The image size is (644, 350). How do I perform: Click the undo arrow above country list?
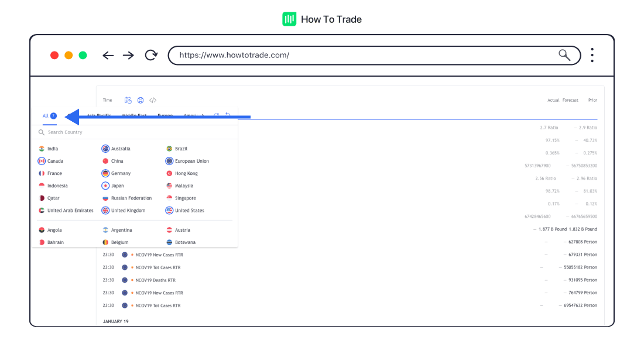click(228, 116)
